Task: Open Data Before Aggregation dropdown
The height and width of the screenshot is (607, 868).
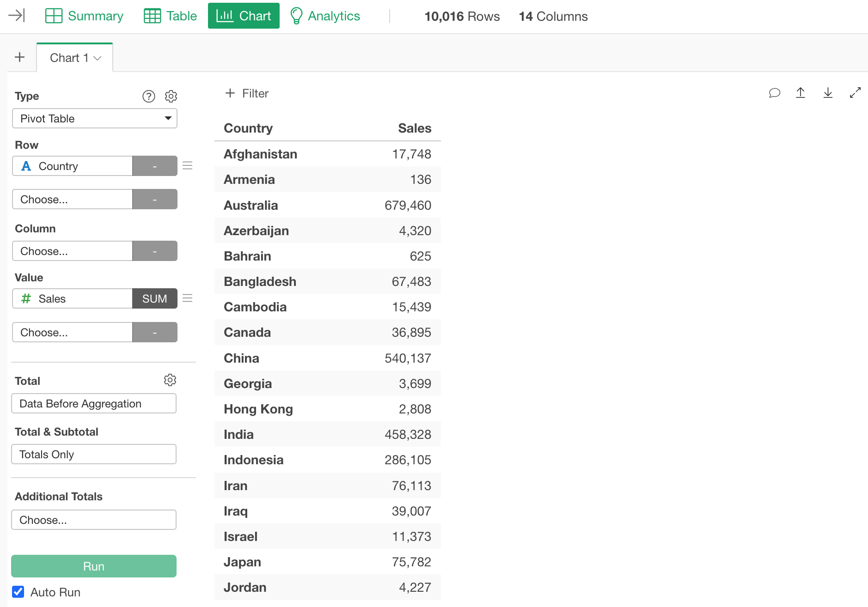Action: [x=94, y=404]
